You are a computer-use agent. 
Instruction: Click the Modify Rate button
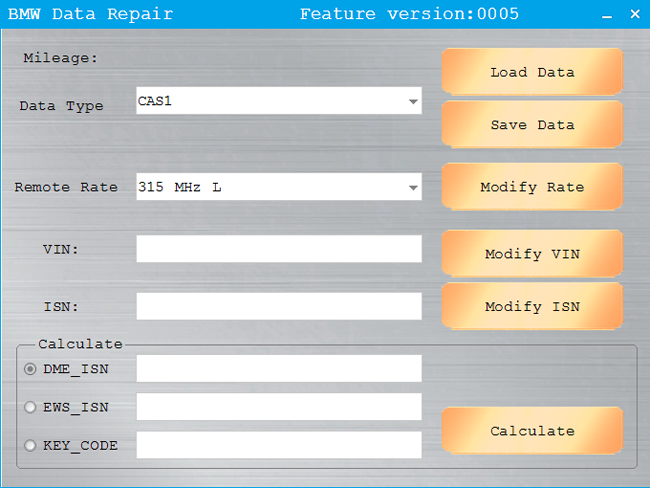(532, 187)
